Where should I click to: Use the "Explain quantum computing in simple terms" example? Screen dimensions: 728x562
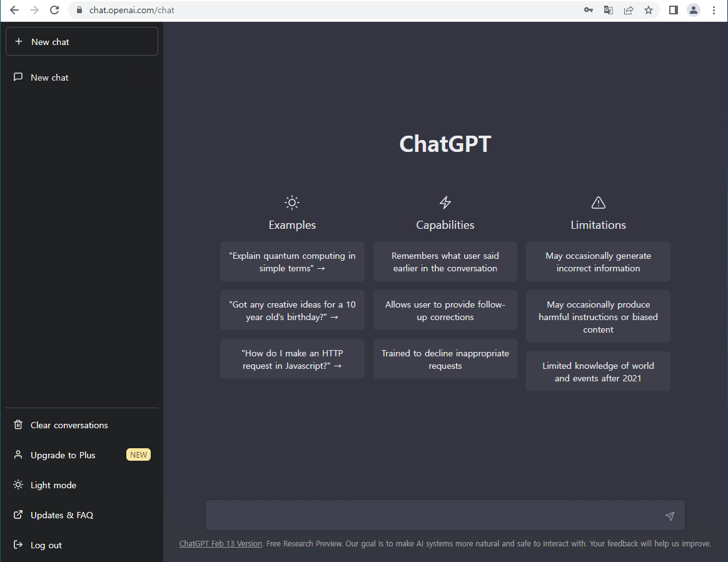click(x=292, y=261)
